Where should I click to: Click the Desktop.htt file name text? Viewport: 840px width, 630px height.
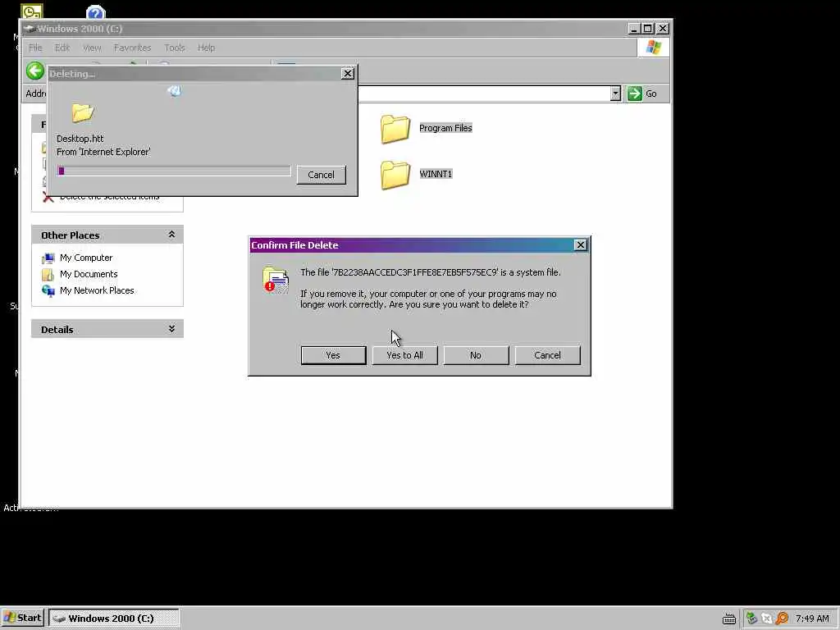tap(80, 139)
